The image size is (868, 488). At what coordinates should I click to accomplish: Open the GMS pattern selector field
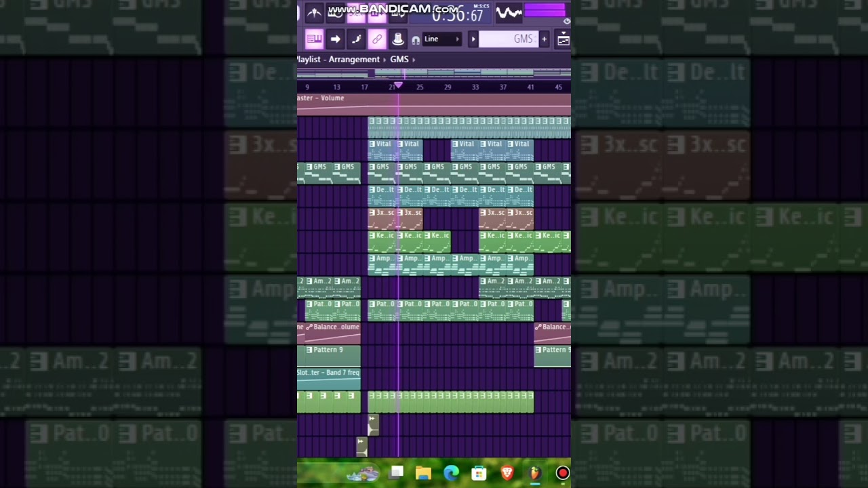tap(509, 39)
